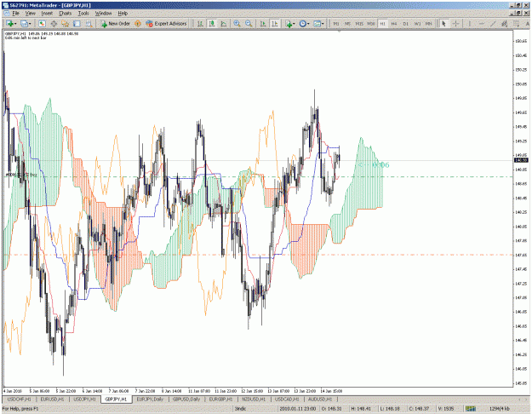The image size is (532, 414).
Task: Toggle the Expert Advisors button
Action: [x=166, y=24]
